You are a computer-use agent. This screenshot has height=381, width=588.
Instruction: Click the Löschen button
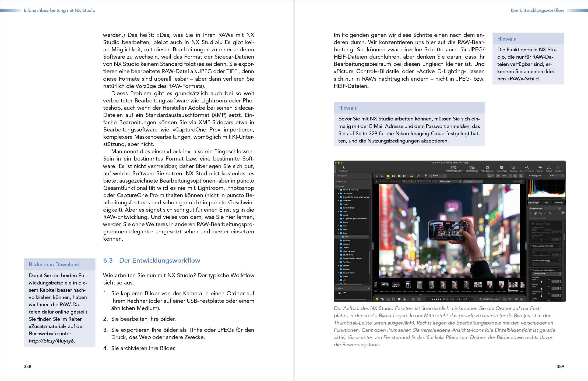(x=518, y=181)
